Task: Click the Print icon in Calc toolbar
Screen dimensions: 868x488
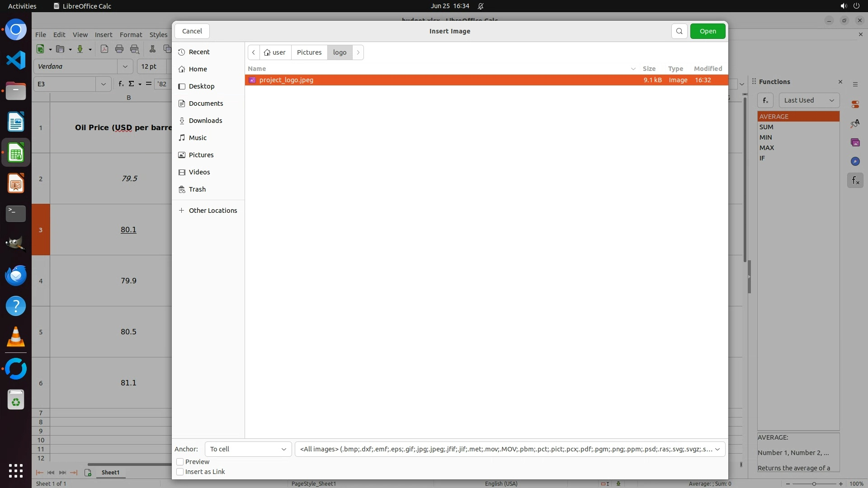Action: 119,49
